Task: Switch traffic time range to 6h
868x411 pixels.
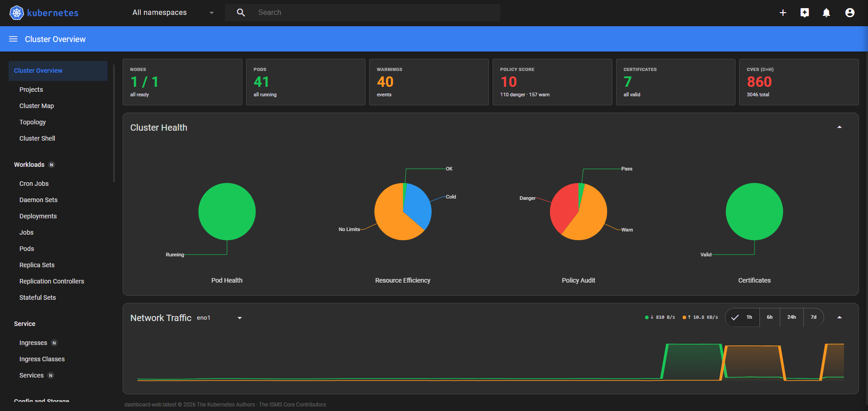Action: (770, 317)
